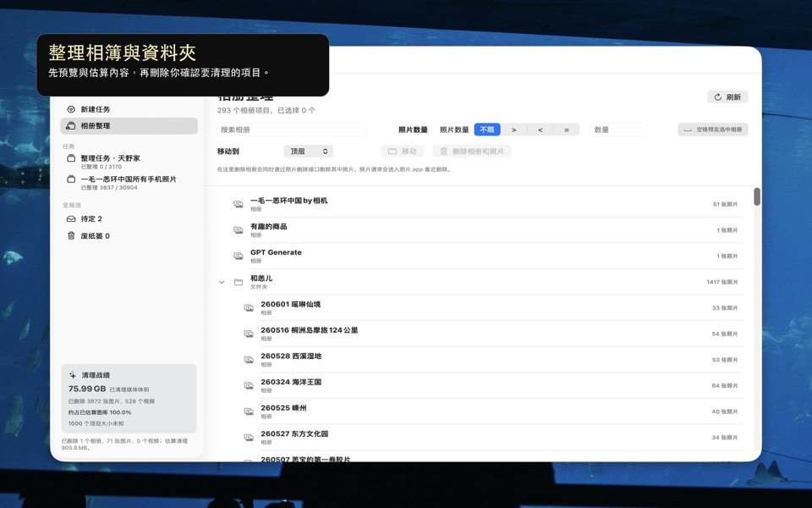Click the 移动 button
812x508 pixels.
pos(402,152)
